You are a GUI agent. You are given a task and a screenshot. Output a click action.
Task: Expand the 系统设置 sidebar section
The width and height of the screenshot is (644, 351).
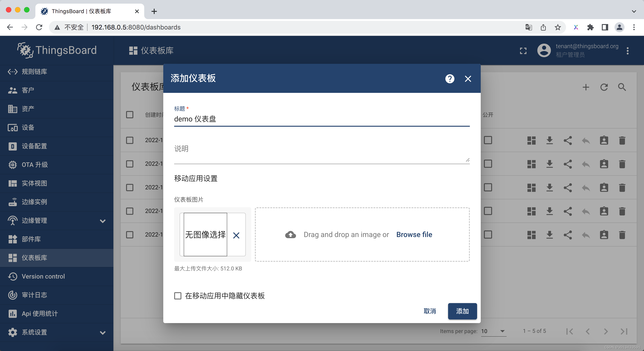point(56,332)
